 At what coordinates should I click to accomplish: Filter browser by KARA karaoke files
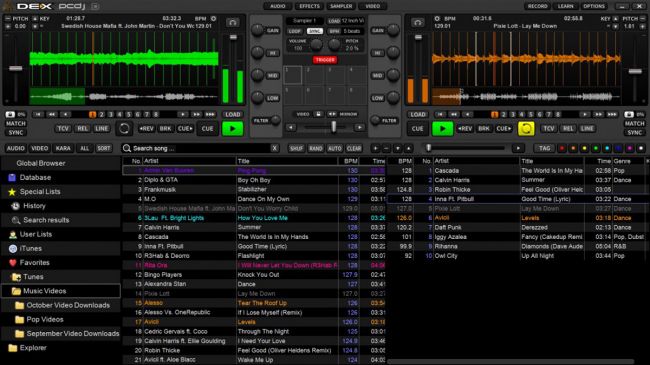coord(63,148)
